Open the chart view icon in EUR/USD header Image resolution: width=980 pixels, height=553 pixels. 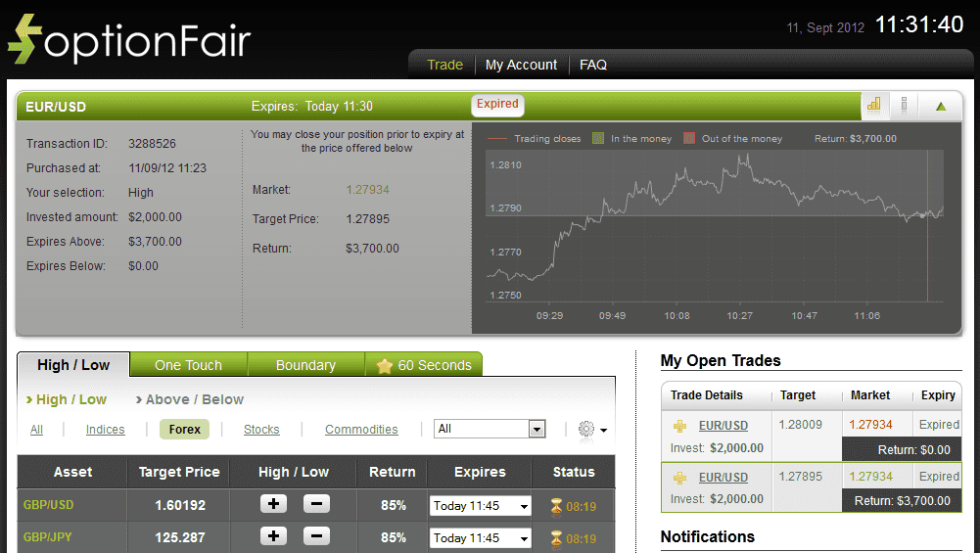(x=873, y=105)
